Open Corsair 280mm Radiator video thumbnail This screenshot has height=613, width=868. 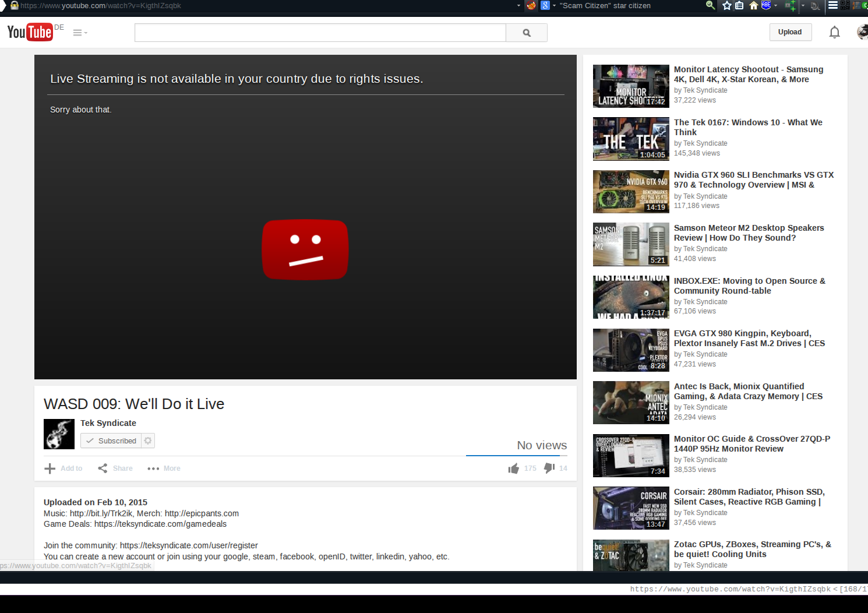click(x=631, y=508)
